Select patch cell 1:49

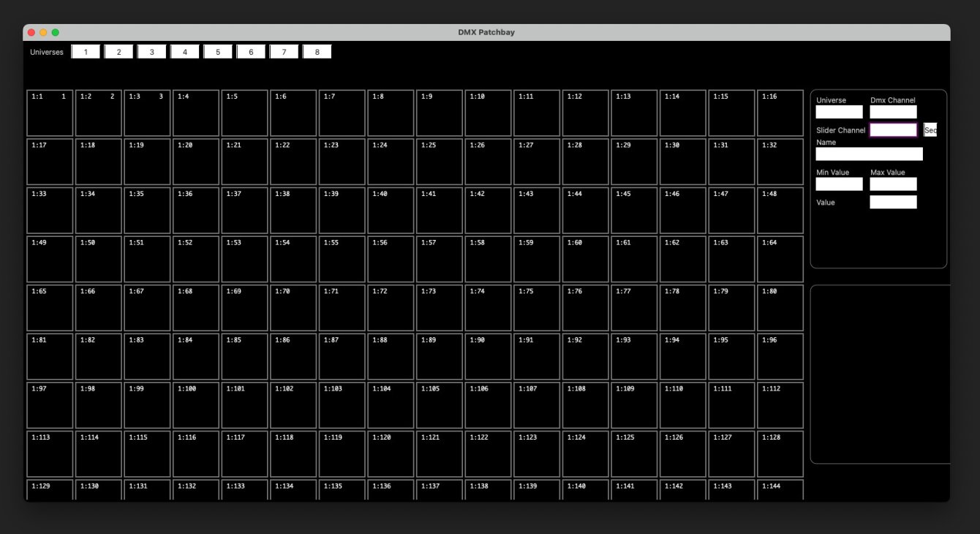point(50,259)
